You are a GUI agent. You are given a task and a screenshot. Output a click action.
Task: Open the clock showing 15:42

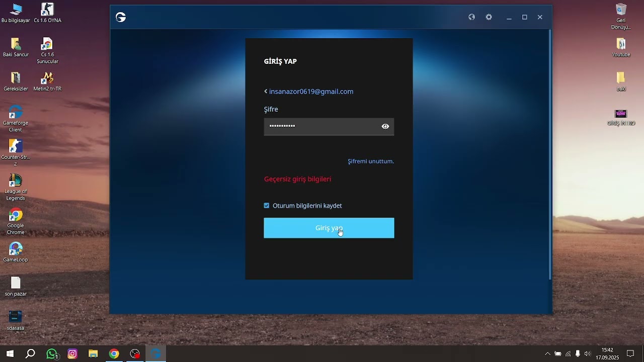coord(607,354)
